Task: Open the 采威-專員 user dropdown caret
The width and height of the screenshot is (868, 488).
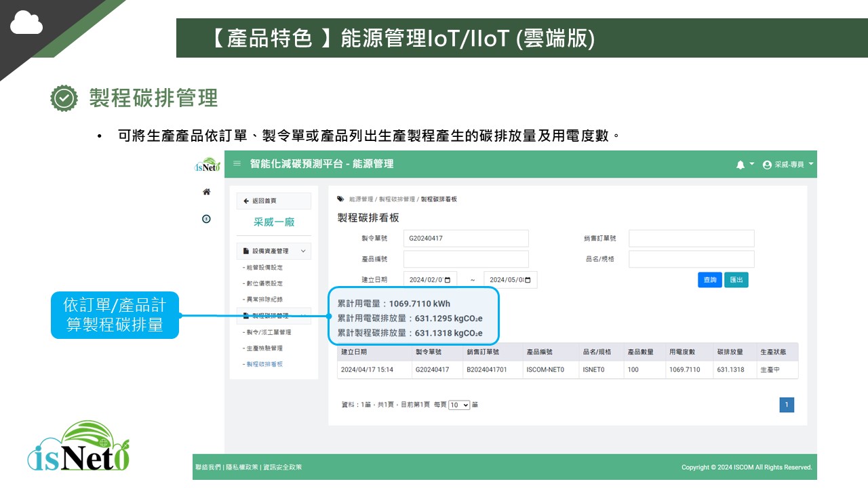Action: click(x=811, y=164)
